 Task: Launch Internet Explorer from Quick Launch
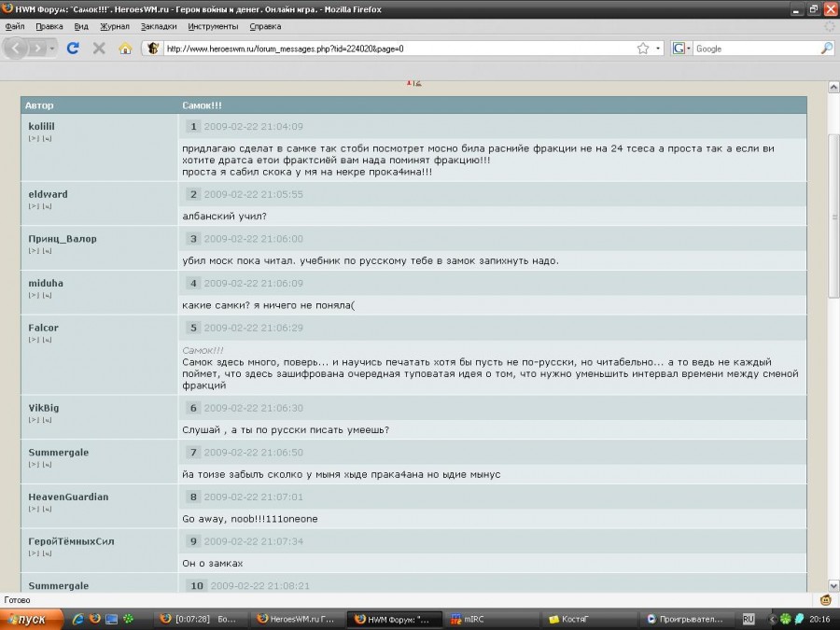[x=78, y=619]
